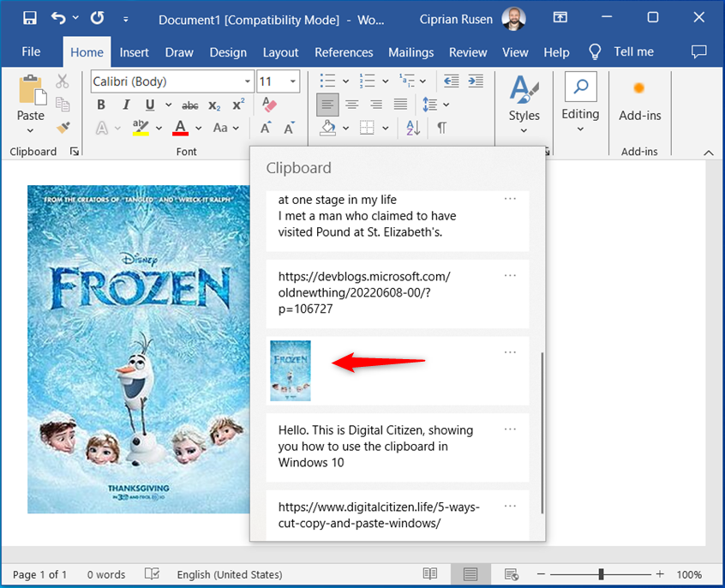Open the File tab

tap(31, 51)
